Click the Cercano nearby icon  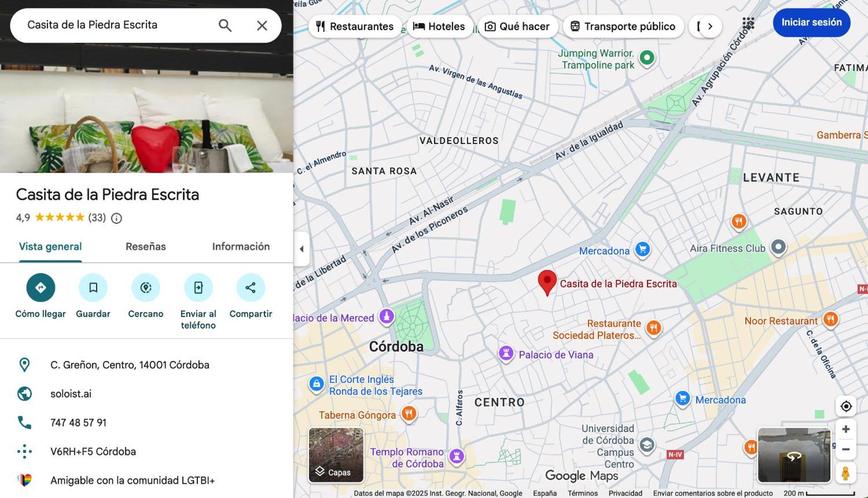pyautogui.click(x=146, y=288)
